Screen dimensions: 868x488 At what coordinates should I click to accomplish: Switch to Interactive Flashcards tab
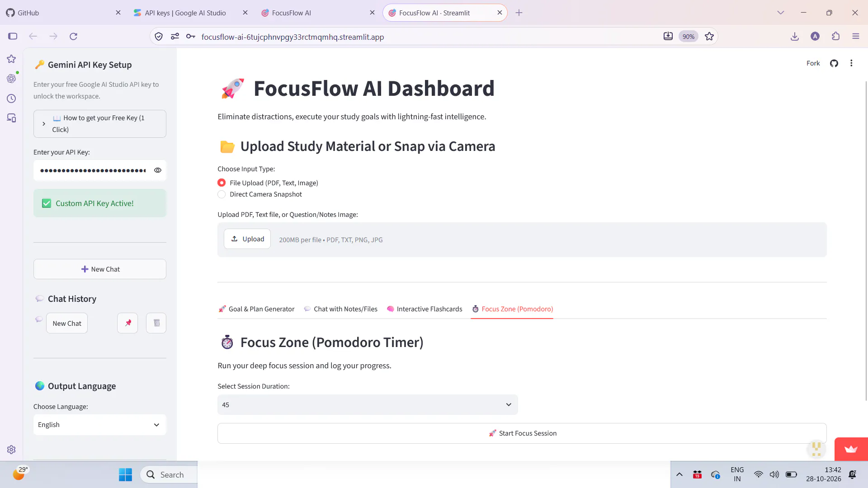[425, 309]
